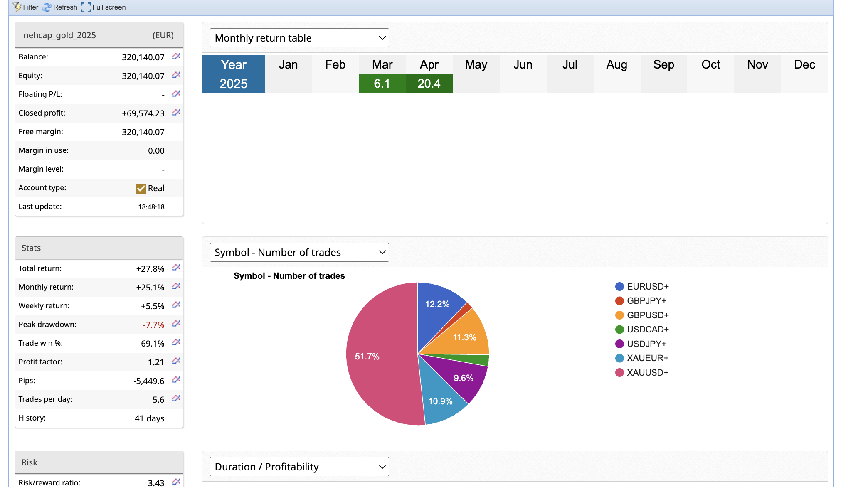This screenshot has width=868, height=487.
Task: Open the Risk/reward ratio chart icon
Action: coord(176,482)
